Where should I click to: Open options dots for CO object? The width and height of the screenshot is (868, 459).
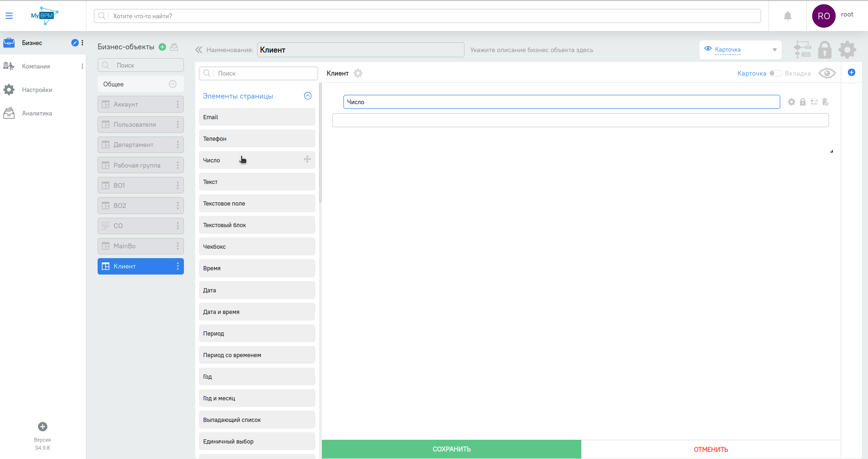(178, 226)
